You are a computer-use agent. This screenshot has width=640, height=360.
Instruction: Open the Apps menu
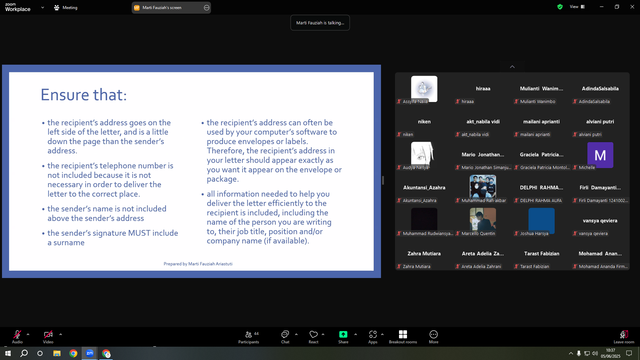tap(373, 336)
